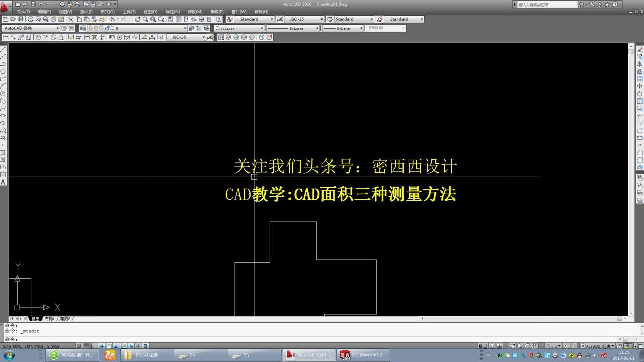Click the command line input area
Image resolution: width=644 pixels, height=362 pixels.
(x=312, y=339)
